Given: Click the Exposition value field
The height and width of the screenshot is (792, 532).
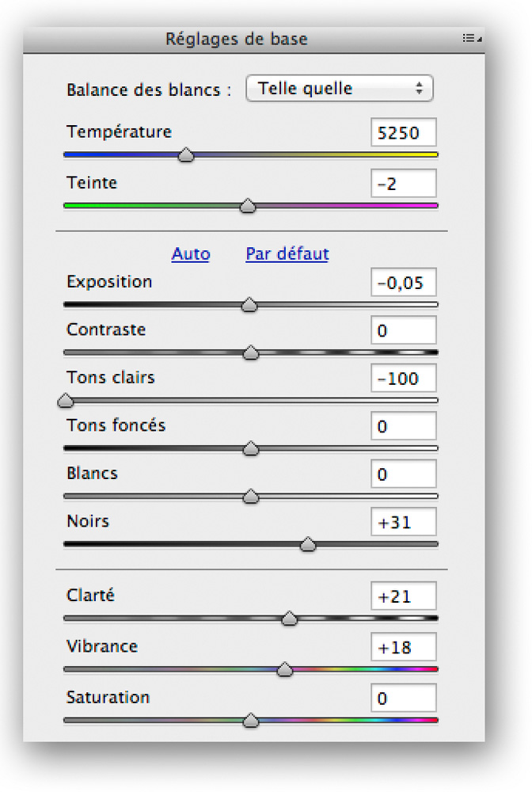Looking at the screenshot, I should tap(403, 283).
